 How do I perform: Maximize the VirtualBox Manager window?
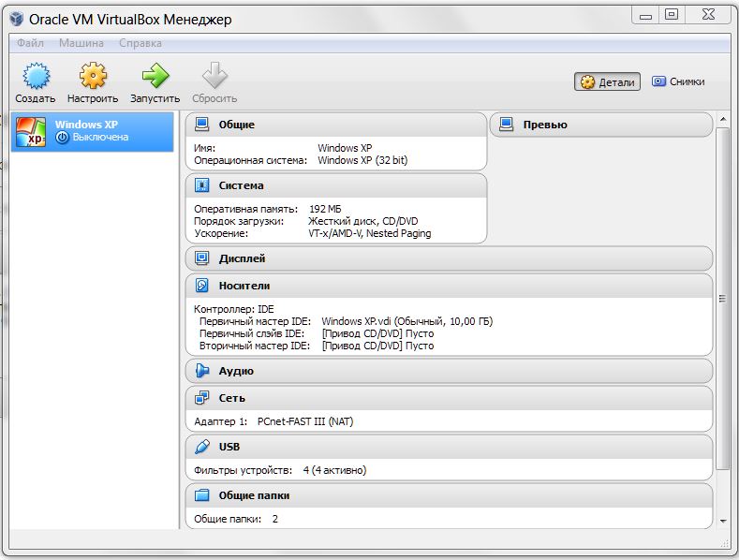coord(672,15)
